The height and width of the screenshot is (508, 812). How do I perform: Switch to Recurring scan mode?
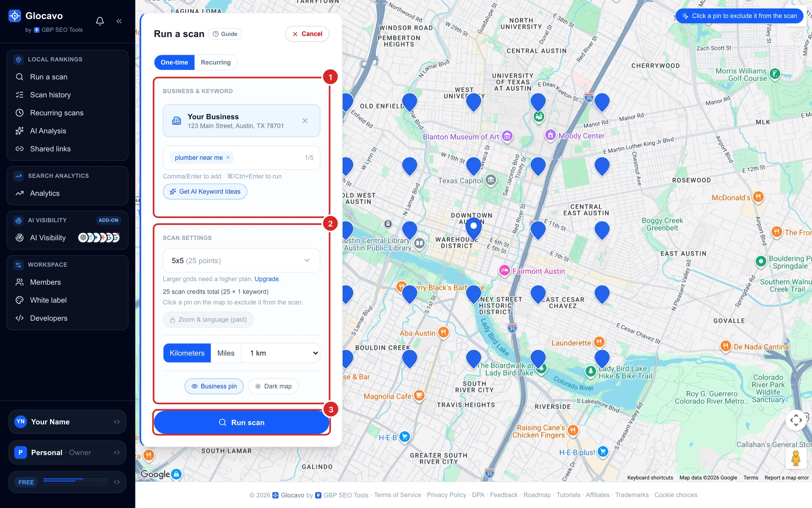pyautogui.click(x=216, y=62)
